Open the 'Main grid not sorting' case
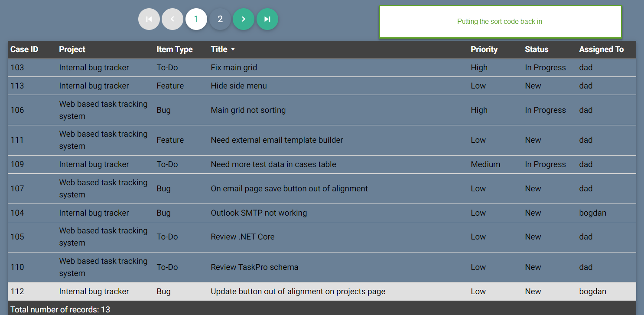The height and width of the screenshot is (315, 644). point(248,110)
